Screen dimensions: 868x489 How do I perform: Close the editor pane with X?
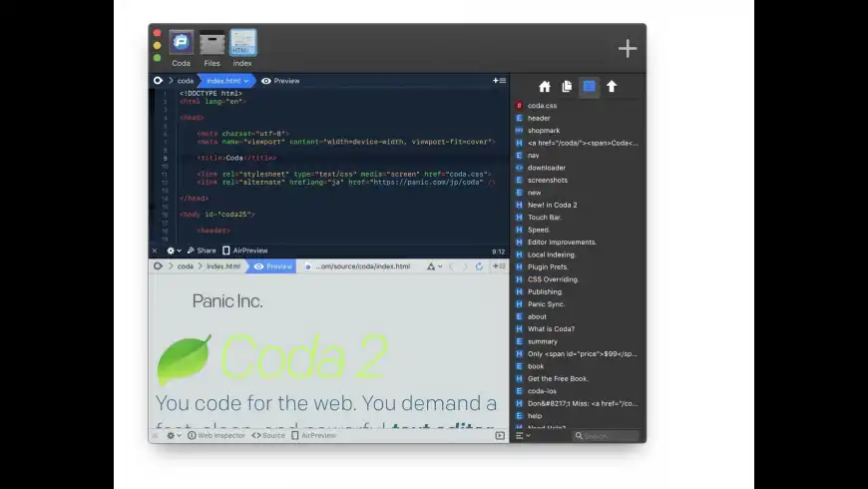click(x=155, y=250)
